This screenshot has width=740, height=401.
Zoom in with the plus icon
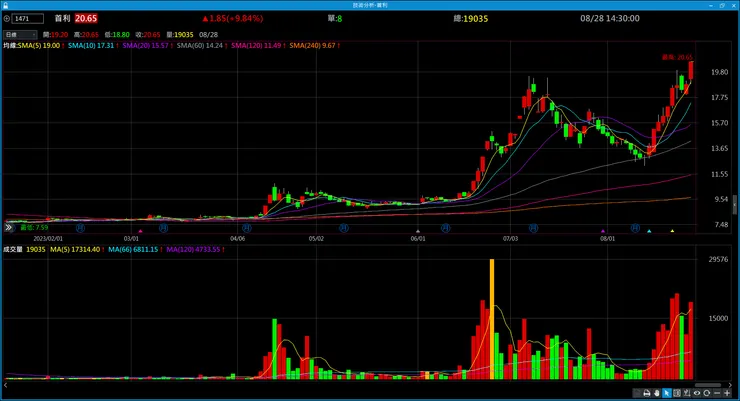click(x=727, y=393)
